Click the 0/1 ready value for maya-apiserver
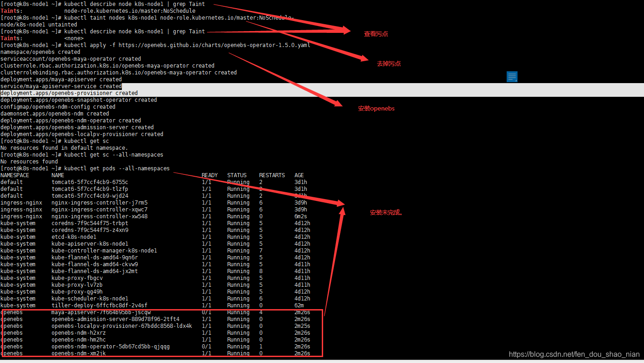This screenshot has height=363, width=644. coord(206,312)
